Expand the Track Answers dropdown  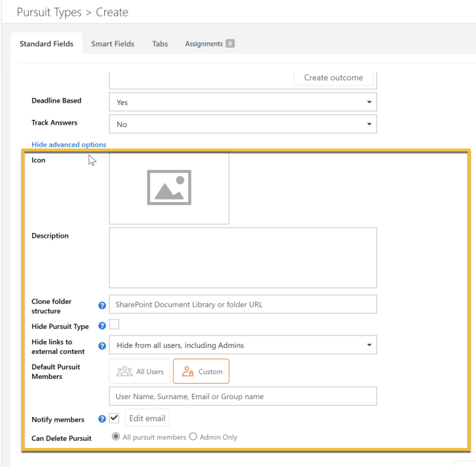243,124
